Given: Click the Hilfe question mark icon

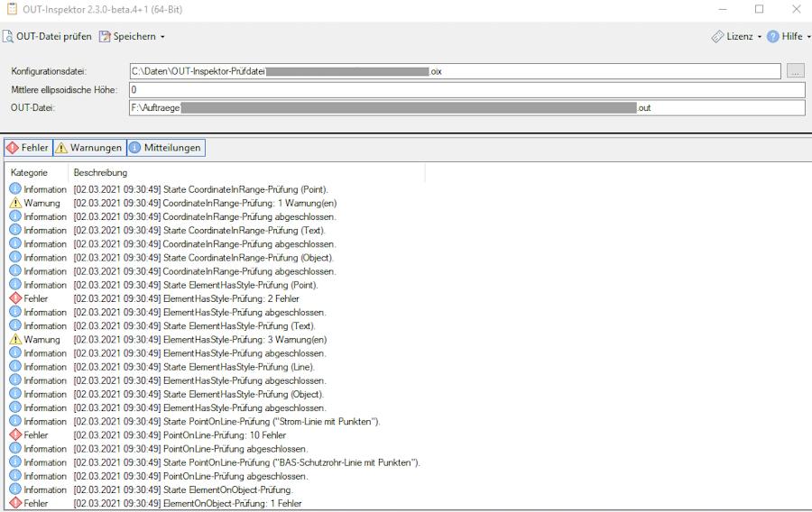Looking at the screenshot, I should point(772,37).
